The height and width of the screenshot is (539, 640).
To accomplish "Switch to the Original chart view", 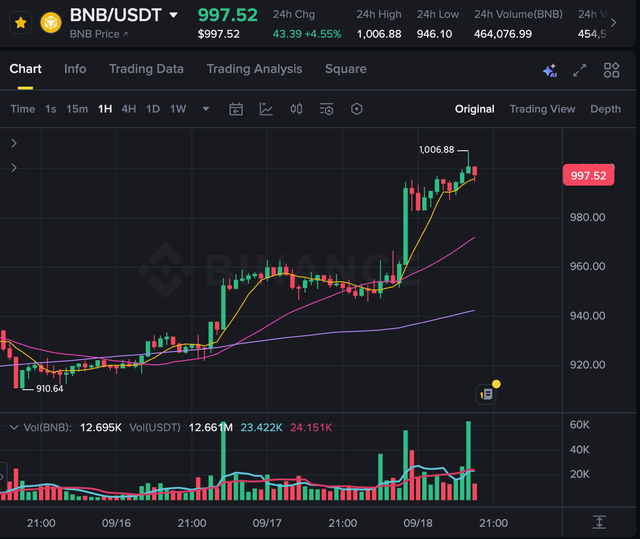I will [x=474, y=109].
